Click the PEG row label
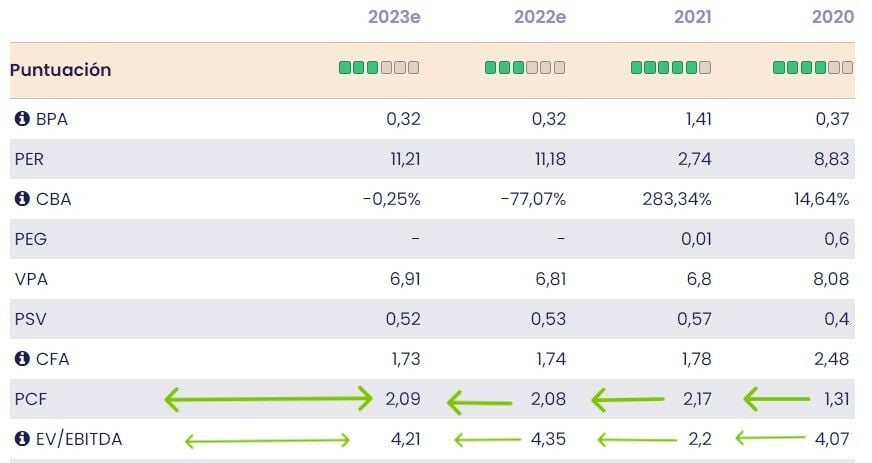This screenshot has width=872, height=463. [31, 239]
